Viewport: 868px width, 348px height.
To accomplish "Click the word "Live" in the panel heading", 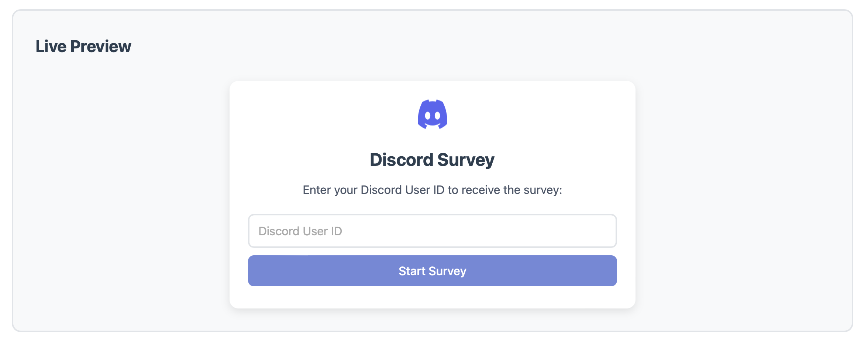I will [51, 47].
